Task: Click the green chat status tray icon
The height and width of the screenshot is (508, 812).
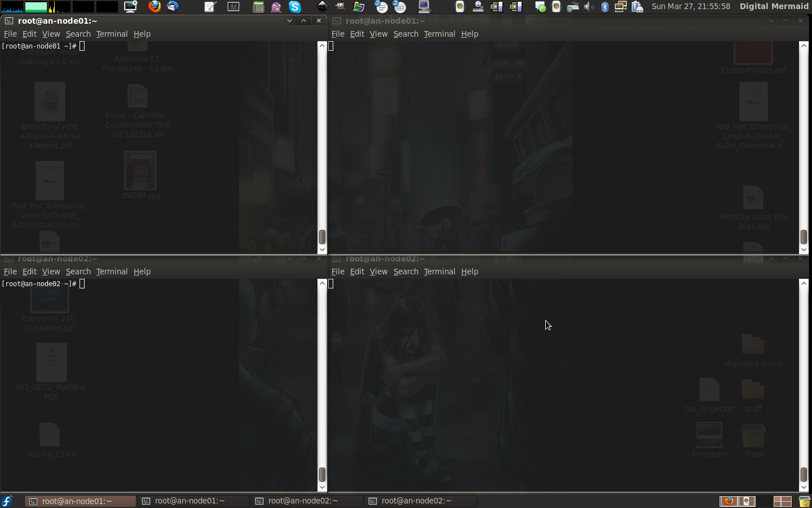Action: tap(540, 7)
